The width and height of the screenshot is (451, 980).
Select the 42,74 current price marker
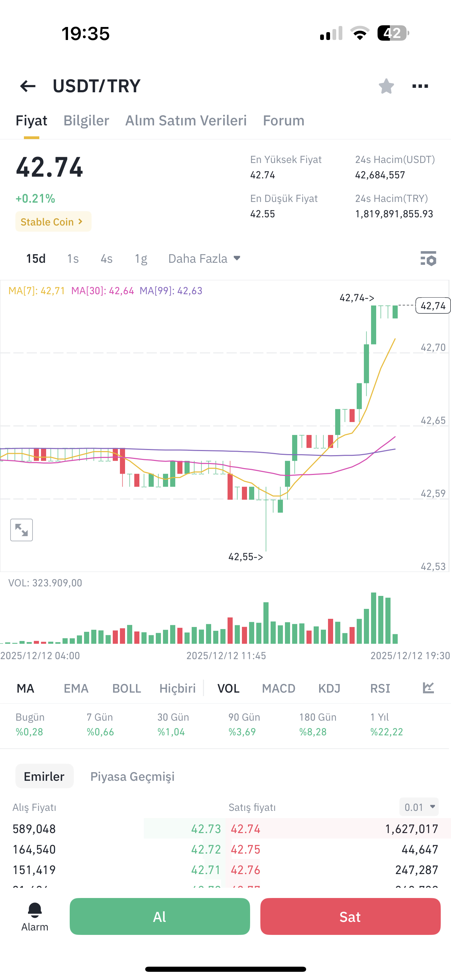tap(433, 305)
